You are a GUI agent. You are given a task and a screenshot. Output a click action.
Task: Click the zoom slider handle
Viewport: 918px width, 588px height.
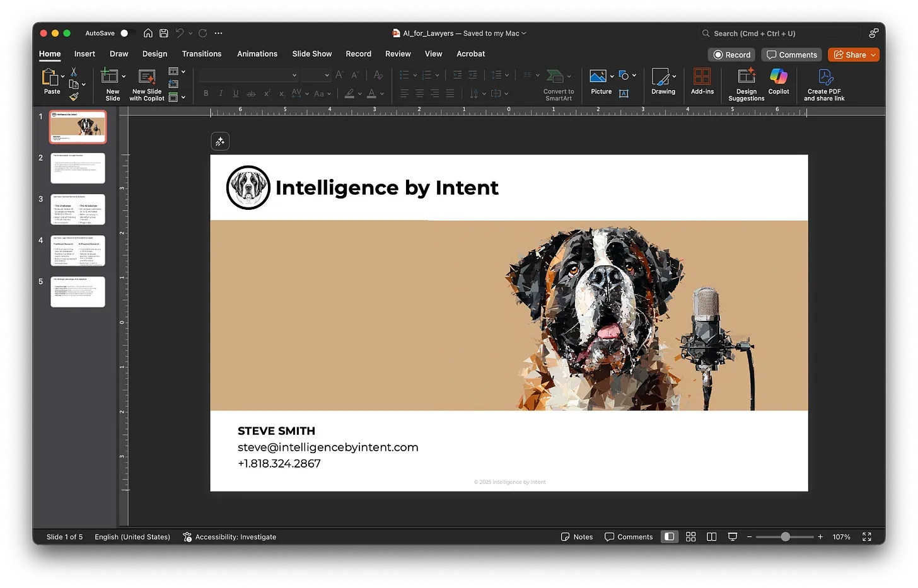coord(785,537)
